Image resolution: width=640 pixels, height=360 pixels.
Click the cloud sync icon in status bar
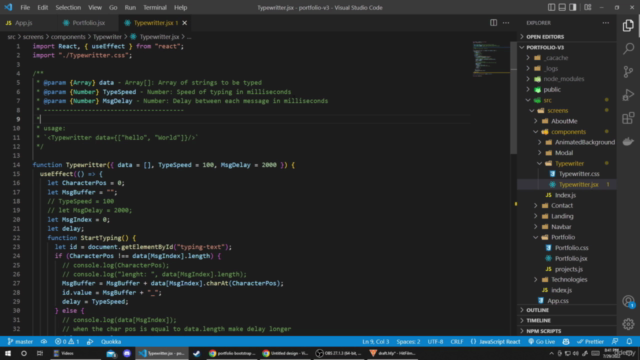coord(44,342)
